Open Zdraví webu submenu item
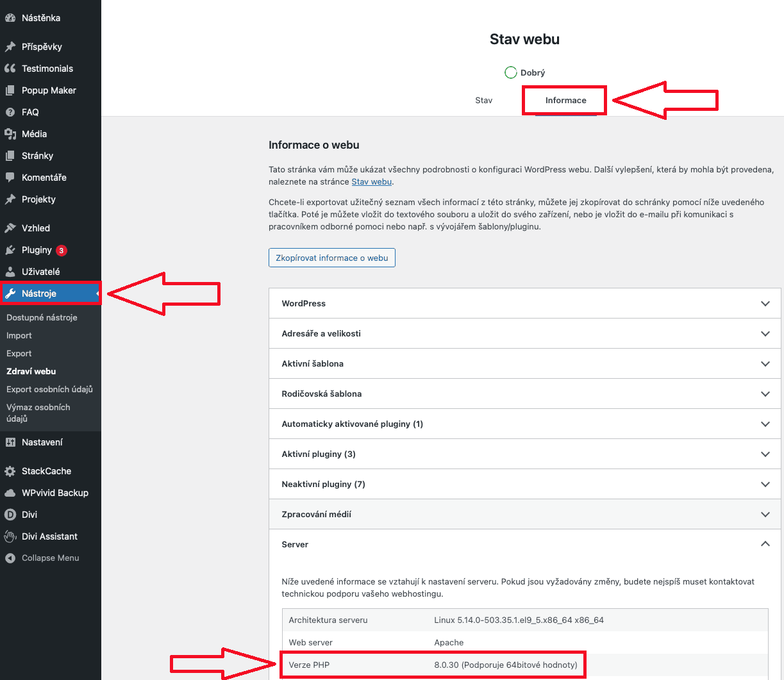 pyautogui.click(x=31, y=371)
